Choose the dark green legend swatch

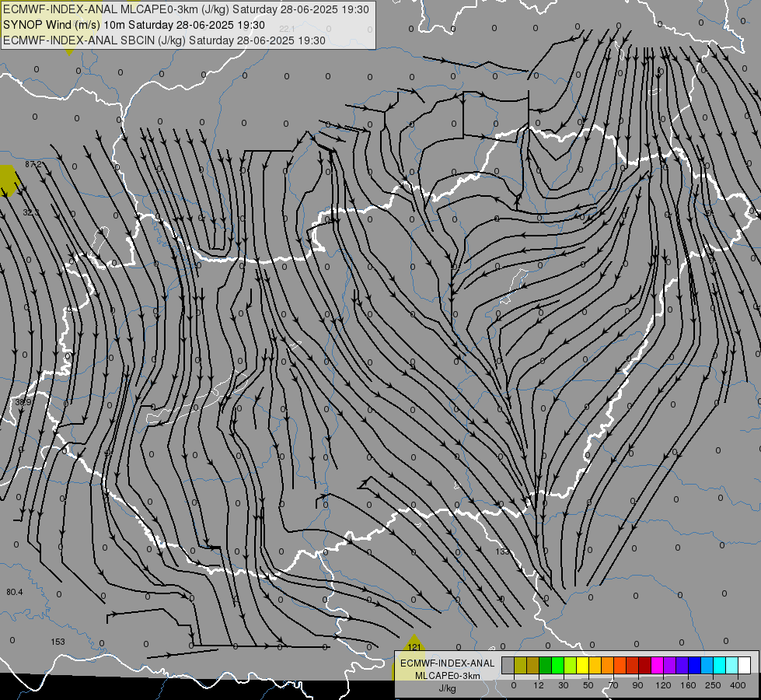pos(546,665)
